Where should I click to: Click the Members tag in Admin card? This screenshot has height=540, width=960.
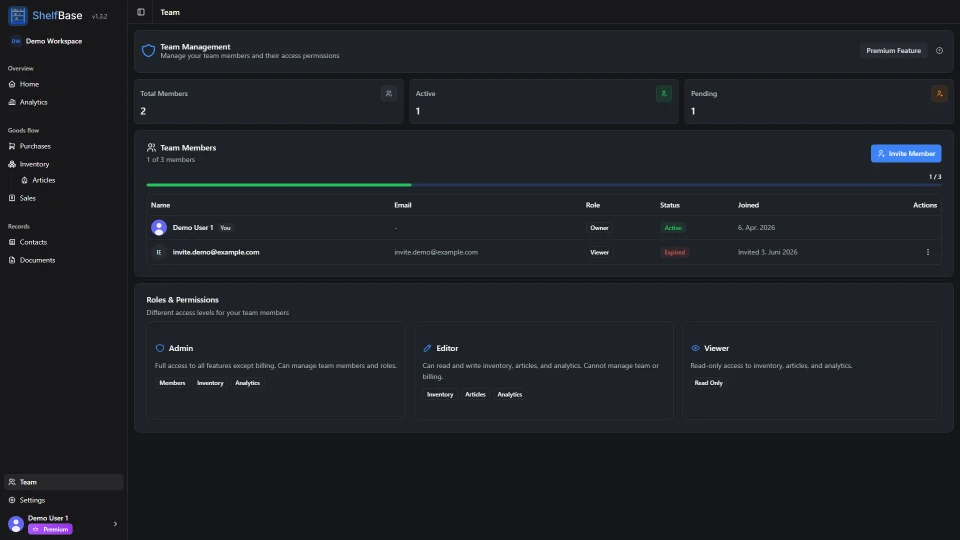pos(172,383)
